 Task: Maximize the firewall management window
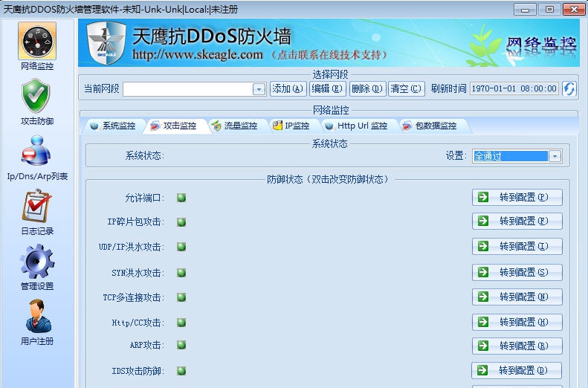click(x=549, y=10)
